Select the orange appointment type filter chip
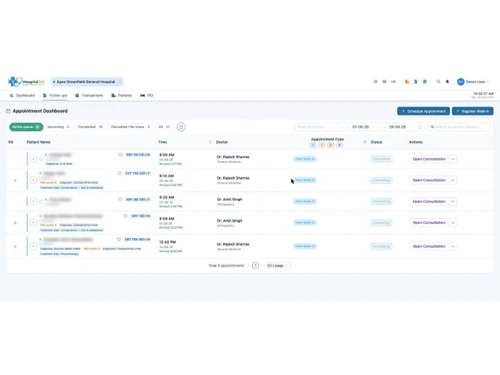Screen dimensions: 500x375 pyautogui.click(x=322, y=145)
